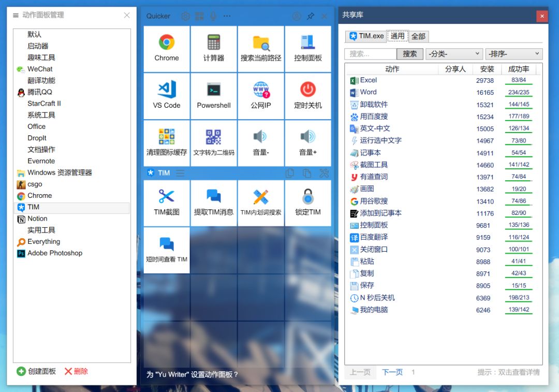Select csgo in the panel list
Image resolution: width=559 pixels, height=392 pixels.
point(72,184)
